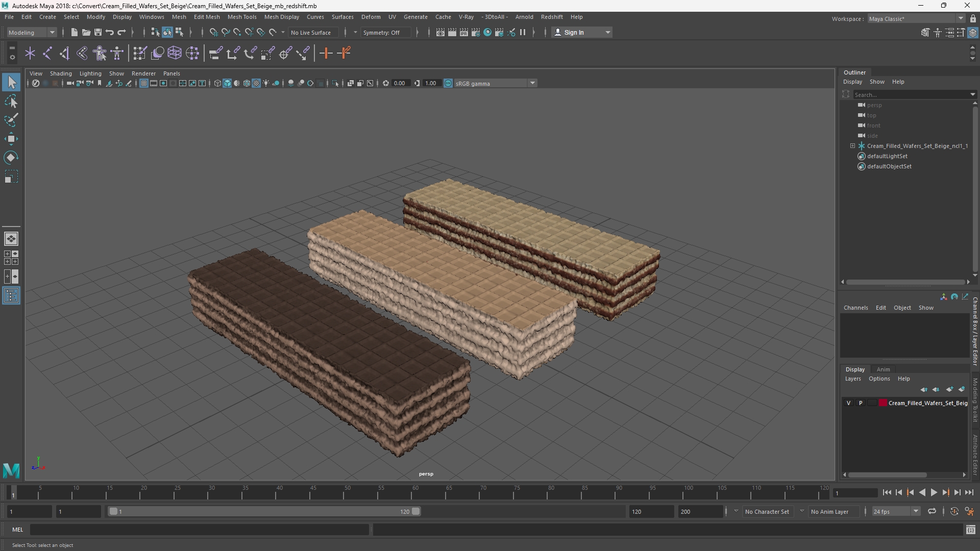Click the No Character Set button
980x551 pixels.
pos(767,511)
